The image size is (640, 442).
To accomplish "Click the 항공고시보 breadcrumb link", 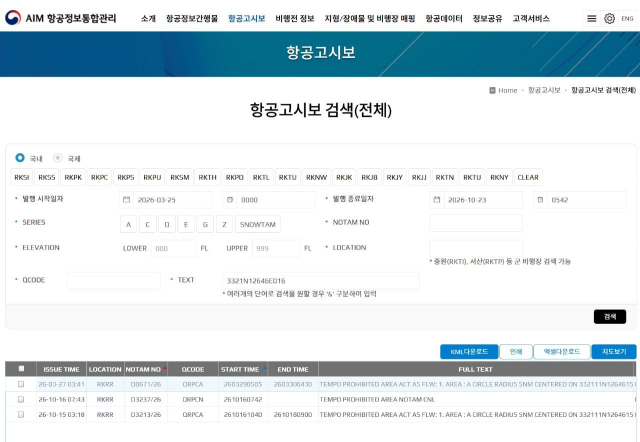I will point(544,90).
